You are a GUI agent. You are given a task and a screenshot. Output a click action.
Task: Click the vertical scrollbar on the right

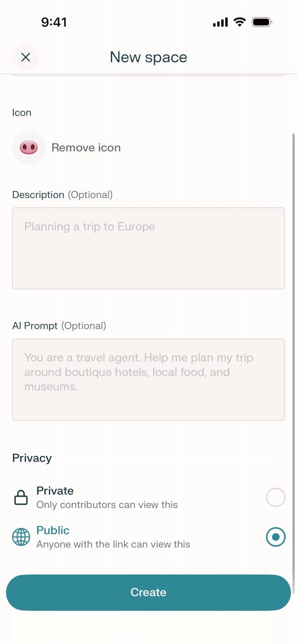coord(294,345)
